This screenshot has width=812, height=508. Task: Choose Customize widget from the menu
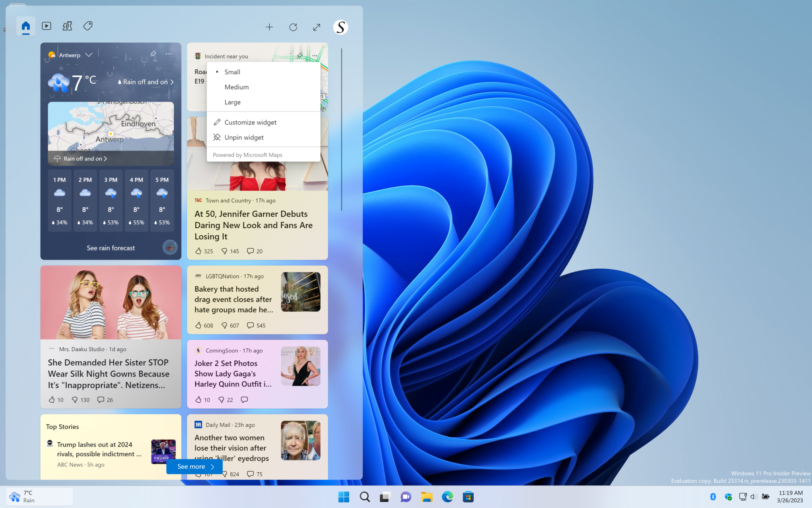[250, 122]
